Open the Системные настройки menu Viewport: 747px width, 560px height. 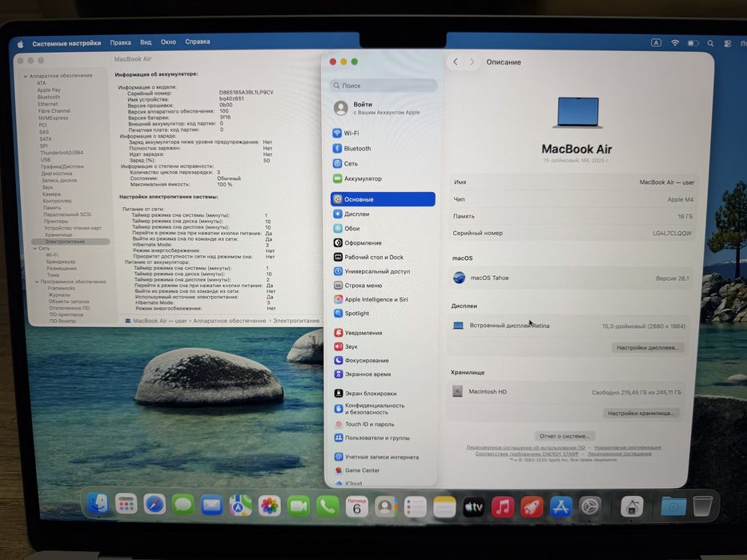point(66,43)
